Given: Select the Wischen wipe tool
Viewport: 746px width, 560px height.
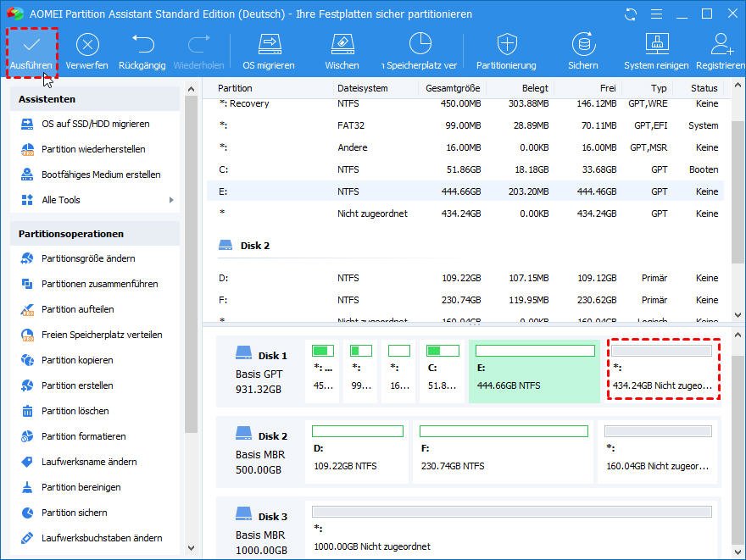Looking at the screenshot, I should coord(342,46).
